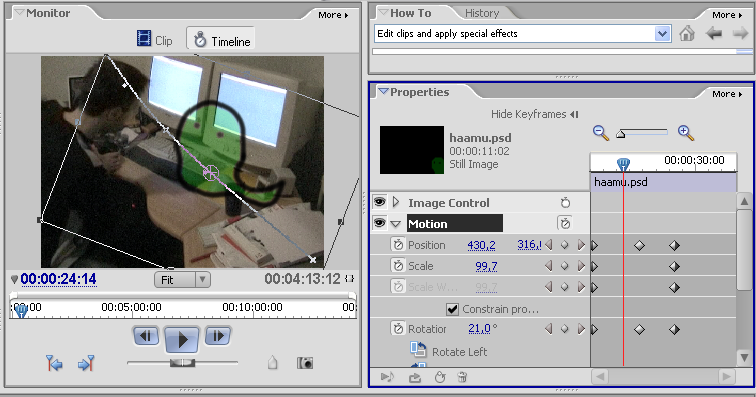Switch to the History tab
756x397 pixels.
pos(482,13)
